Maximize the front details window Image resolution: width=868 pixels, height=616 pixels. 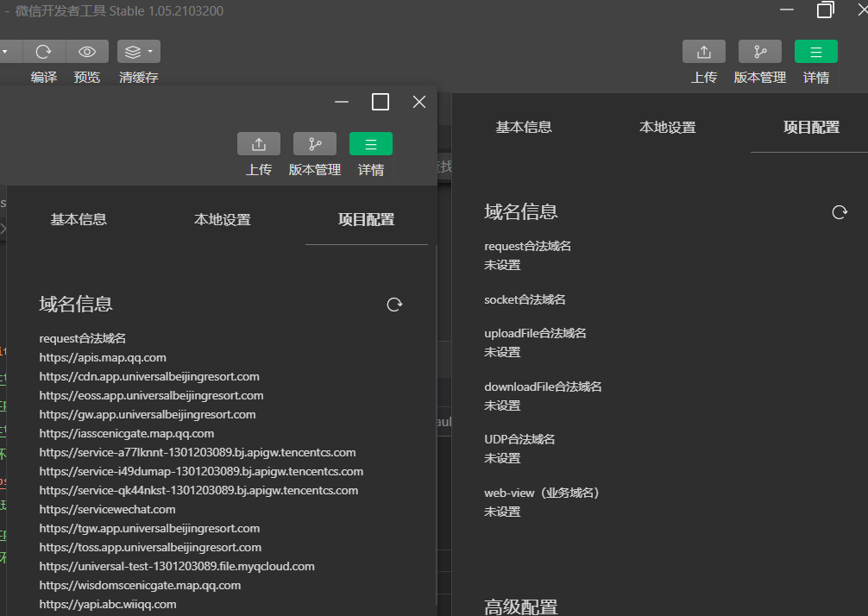pyautogui.click(x=381, y=102)
